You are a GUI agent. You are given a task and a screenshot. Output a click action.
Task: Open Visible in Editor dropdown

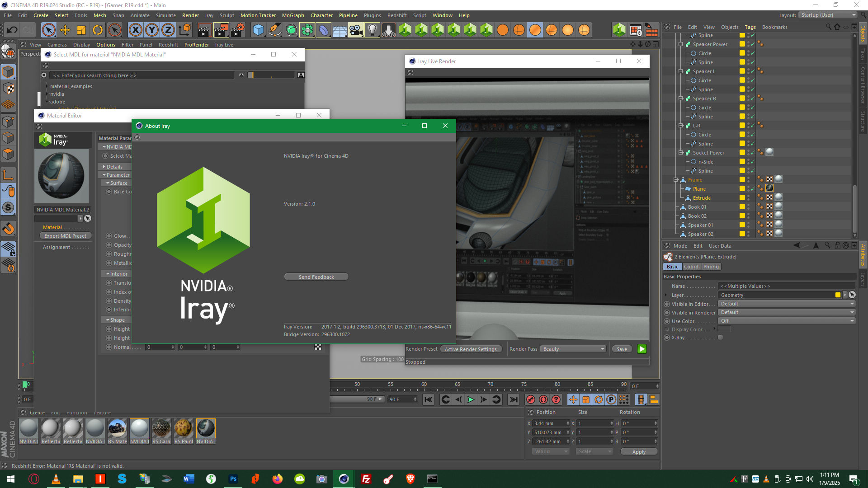[787, 304]
